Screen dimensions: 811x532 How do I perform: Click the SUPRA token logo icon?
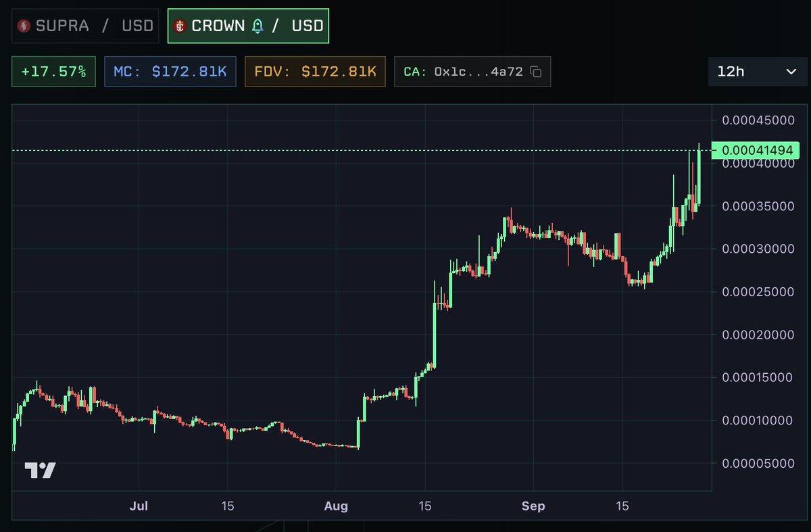(x=24, y=26)
